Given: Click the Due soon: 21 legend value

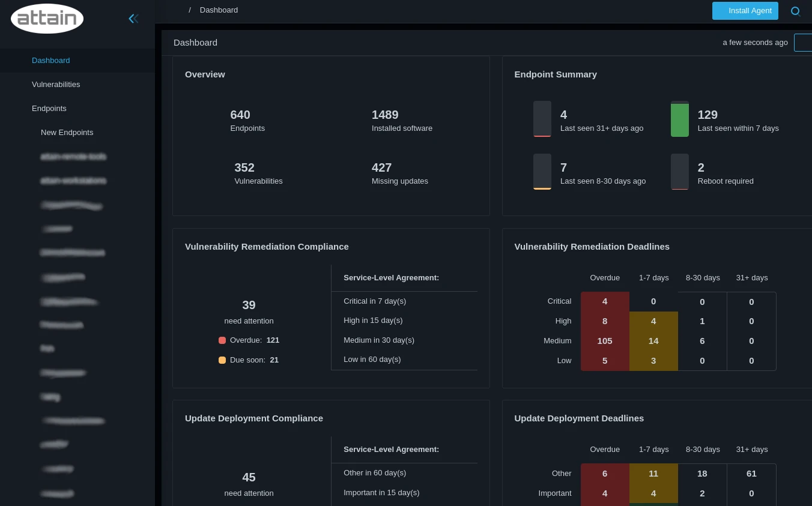Looking at the screenshot, I should (254, 360).
